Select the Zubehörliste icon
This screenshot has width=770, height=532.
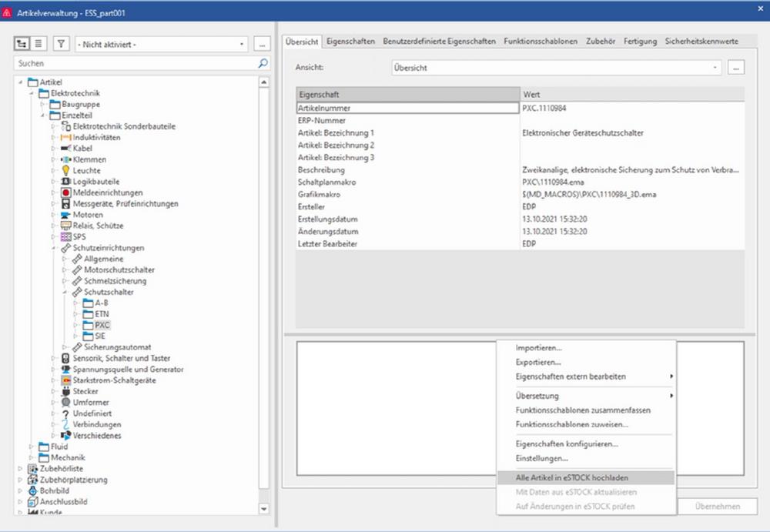click(x=33, y=469)
